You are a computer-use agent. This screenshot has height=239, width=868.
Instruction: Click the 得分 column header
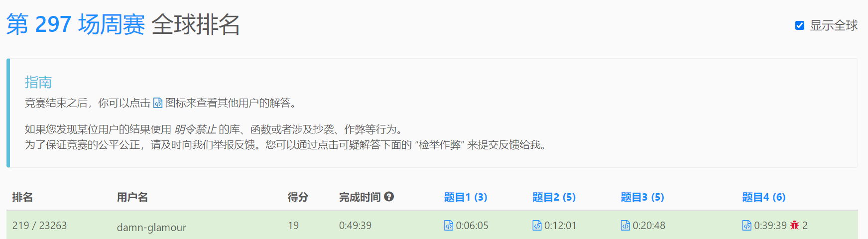(298, 197)
